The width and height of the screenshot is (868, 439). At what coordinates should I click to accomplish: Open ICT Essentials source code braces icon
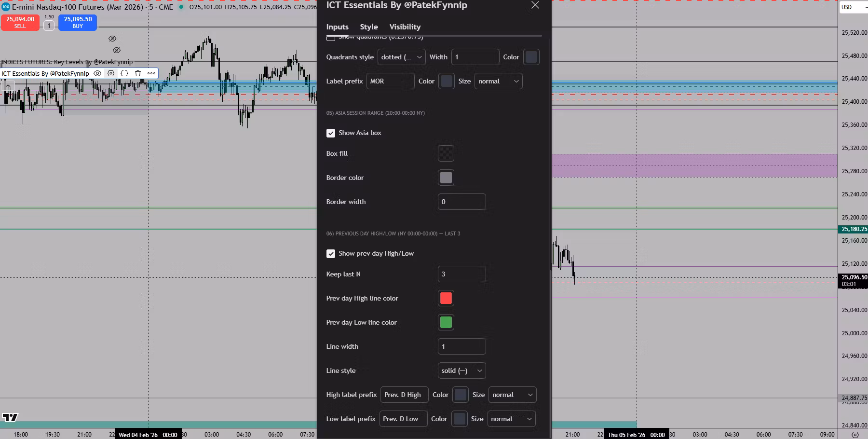[124, 73]
